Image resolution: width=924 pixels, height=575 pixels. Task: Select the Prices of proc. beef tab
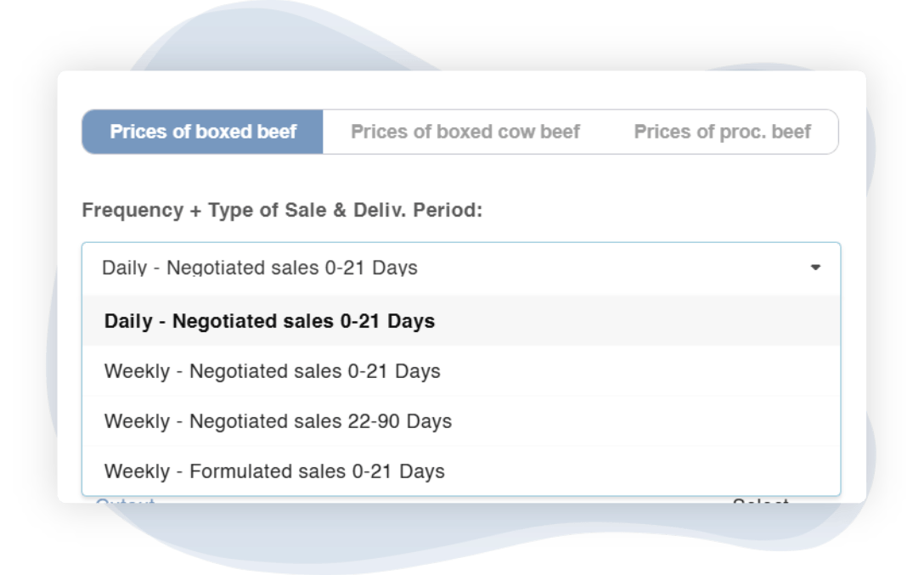[722, 132]
